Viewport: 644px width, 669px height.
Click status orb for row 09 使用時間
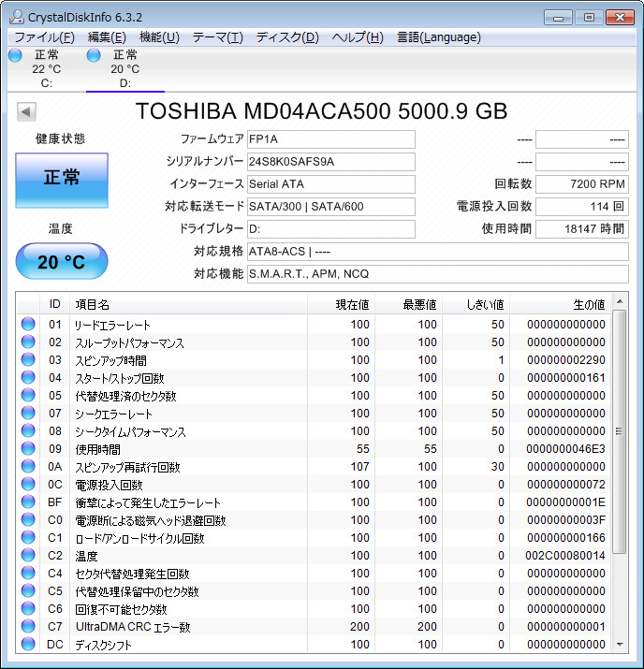(x=28, y=448)
